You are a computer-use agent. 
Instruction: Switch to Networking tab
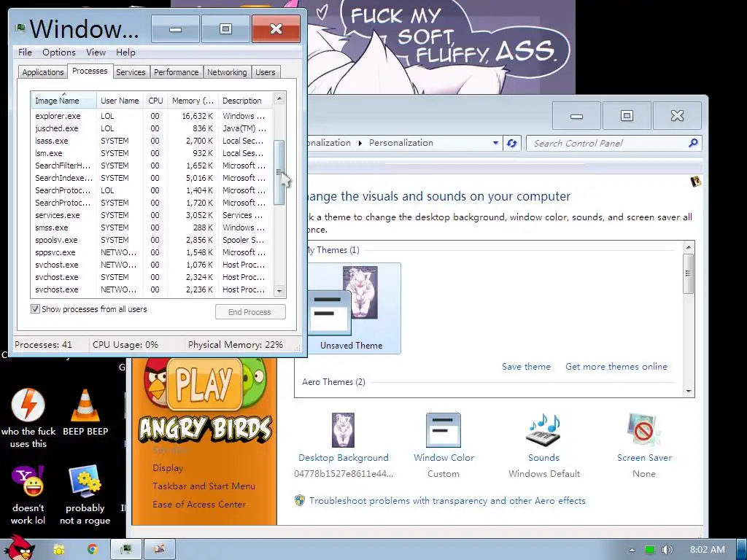pyautogui.click(x=227, y=72)
